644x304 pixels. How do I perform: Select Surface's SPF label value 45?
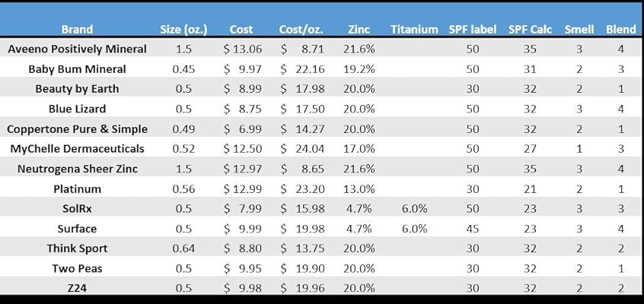tap(473, 228)
